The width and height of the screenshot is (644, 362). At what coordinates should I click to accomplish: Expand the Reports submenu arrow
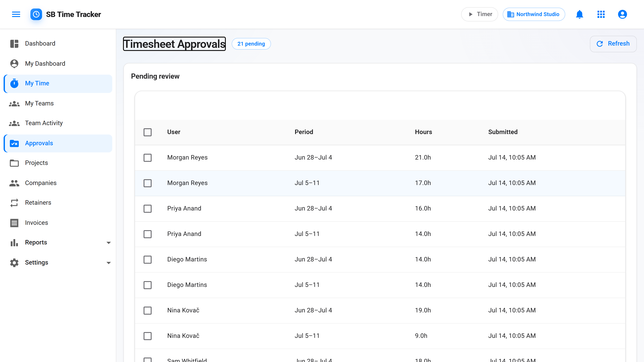(108, 243)
